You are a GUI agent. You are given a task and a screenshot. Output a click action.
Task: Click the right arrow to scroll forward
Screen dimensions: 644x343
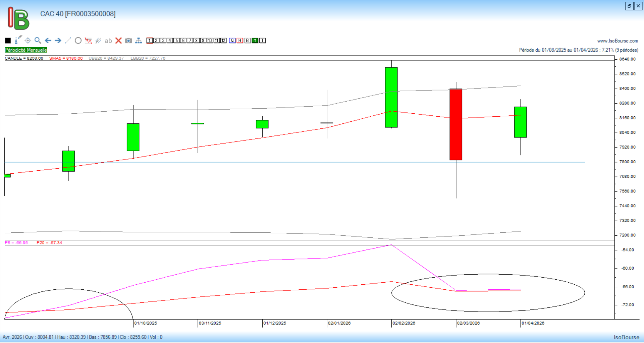click(58, 41)
